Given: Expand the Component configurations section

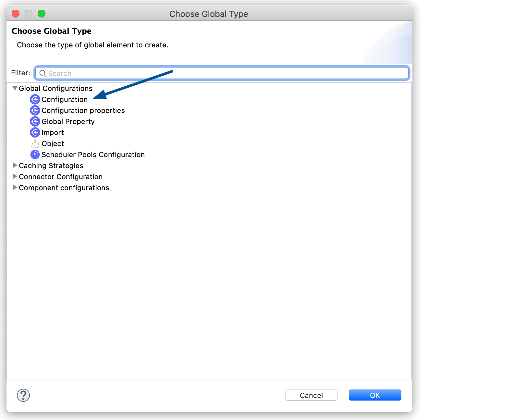Looking at the screenshot, I should pos(15,187).
